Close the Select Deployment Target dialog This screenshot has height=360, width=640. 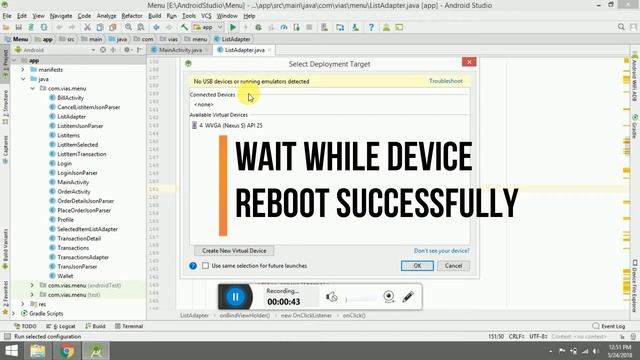tap(469, 62)
